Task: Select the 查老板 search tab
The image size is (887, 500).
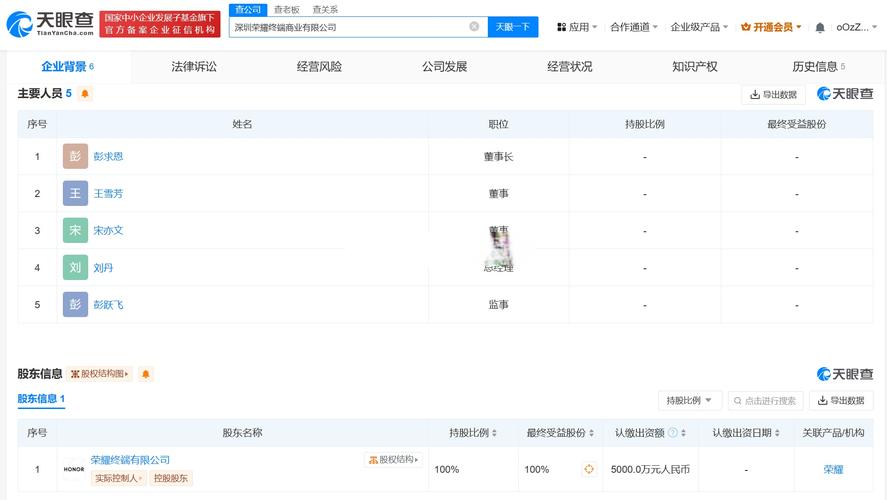Action: coord(286,10)
